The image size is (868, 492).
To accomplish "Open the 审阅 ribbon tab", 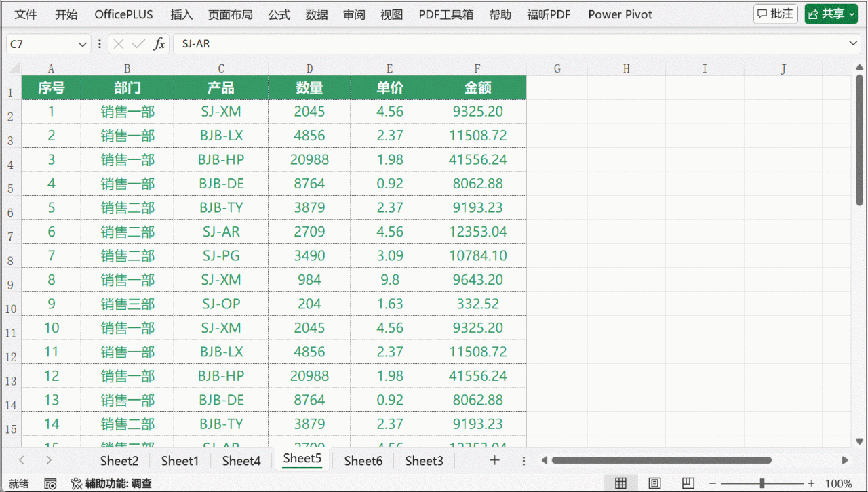I will click(x=354, y=14).
